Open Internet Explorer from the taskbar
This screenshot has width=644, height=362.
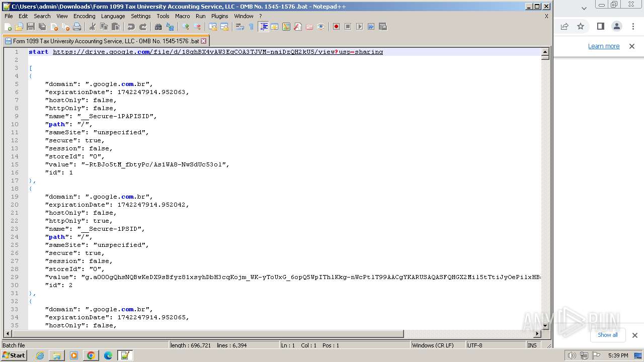(x=40, y=355)
